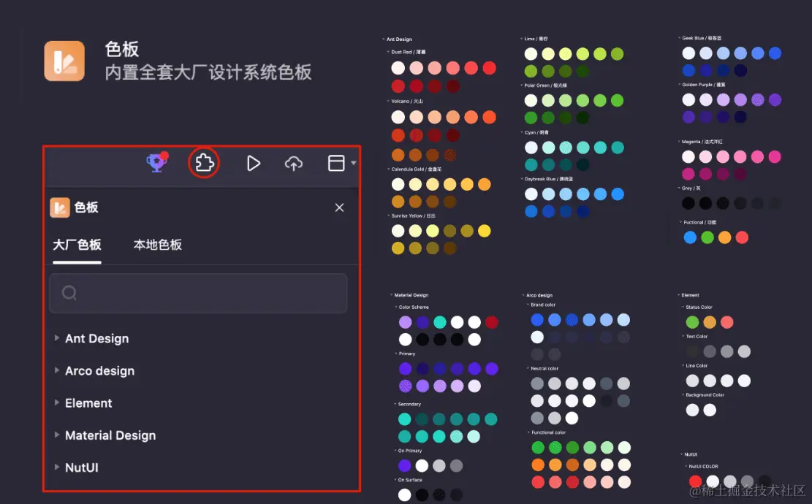Select the blue swatch under Functional / 功能
This screenshot has height=504, width=812.
click(x=690, y=237)
